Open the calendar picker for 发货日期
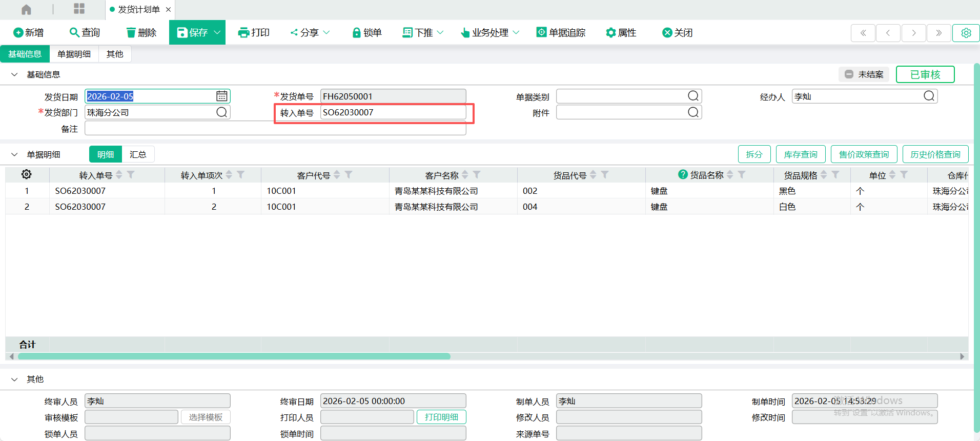This screenshot has width=980, height=441. coord(221,96)
